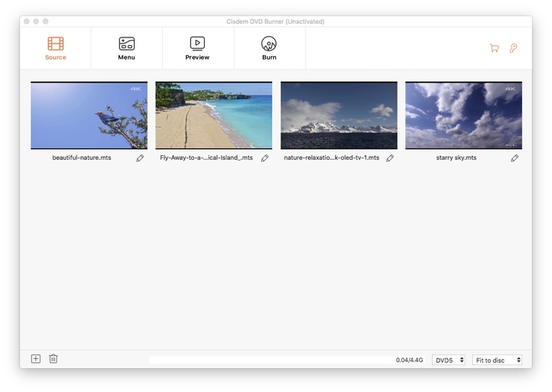Click the shopping cart purchase icon
Image resolution: width=552 pixels, height=392 pixels.
click(x=494, y=48)
